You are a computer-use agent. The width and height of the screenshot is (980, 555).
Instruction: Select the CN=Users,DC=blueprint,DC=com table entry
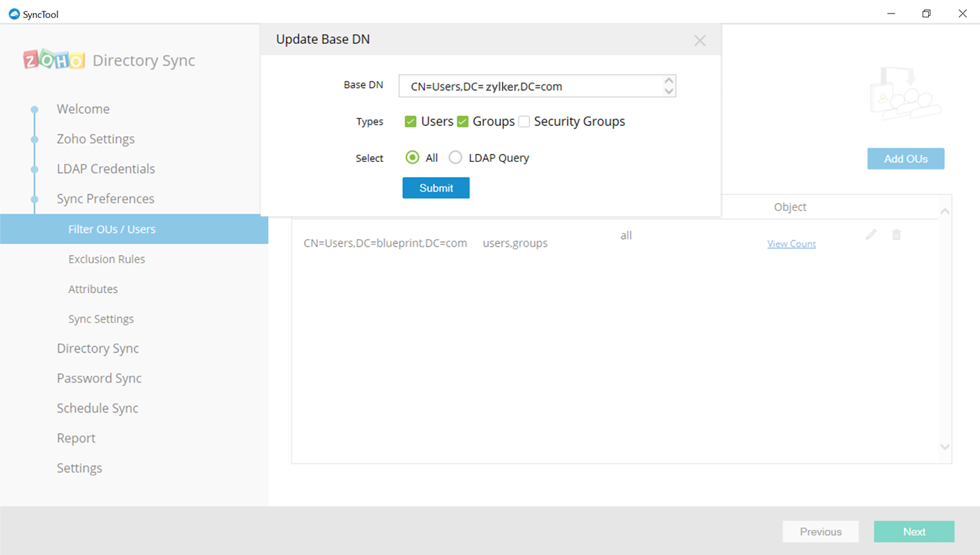click(385, 243)
